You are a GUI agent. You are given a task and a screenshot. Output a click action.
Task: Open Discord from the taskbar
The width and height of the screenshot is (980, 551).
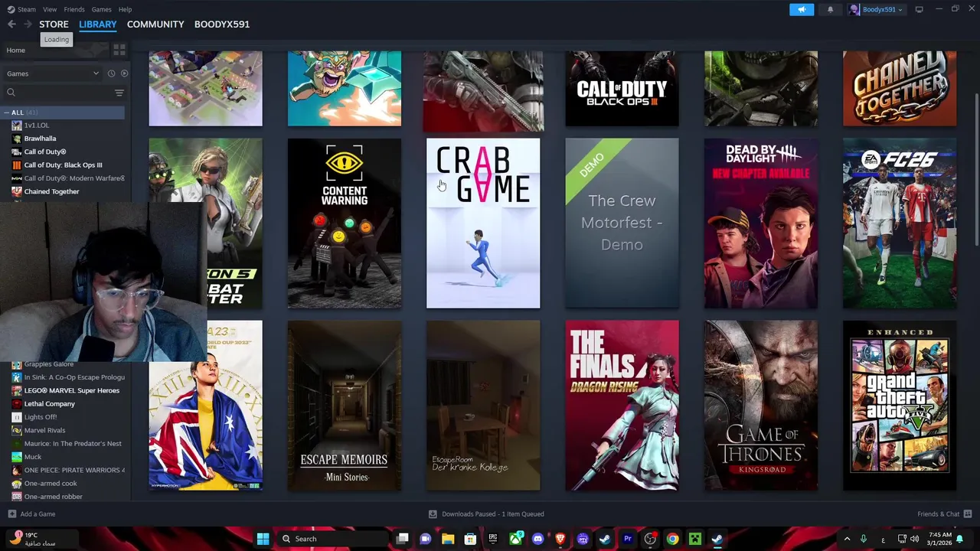tap(537, 539)
